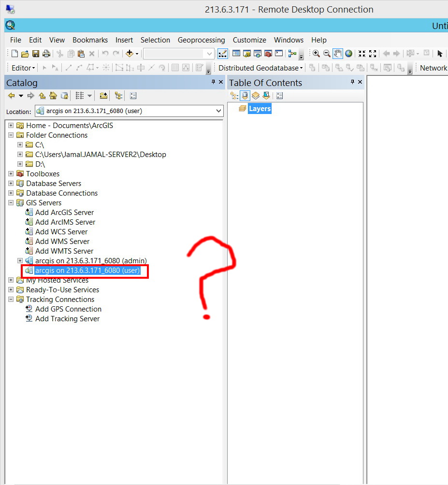Collapse the Folder Connections node
This screenshot has height=485, width=448.
point(11,135)
